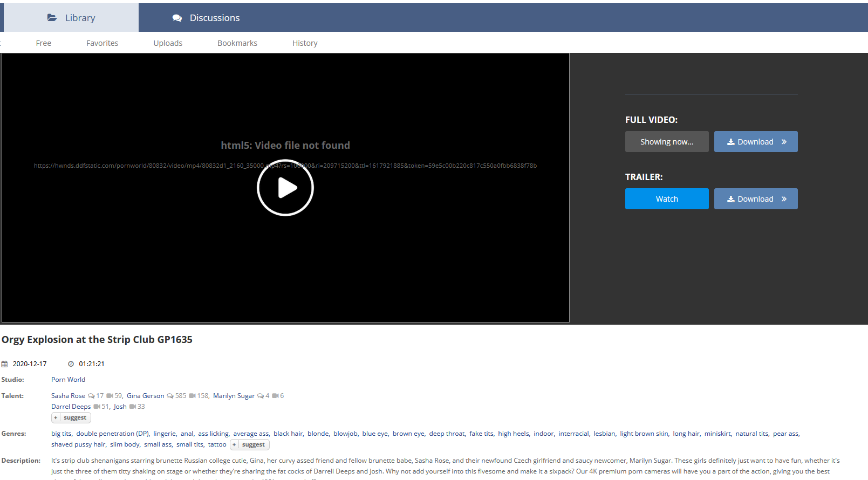Go to the Bookmarks tab
Viewport: 868px width, 480px height.
pos(237,43)
